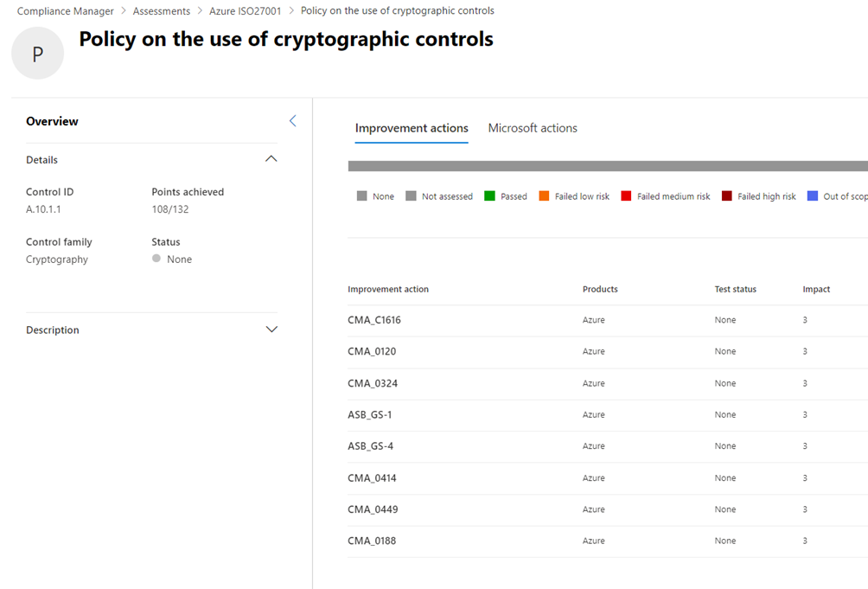The height and width of the screenshot is (589, 868).
Task: Sort by Test status column header
Action: 735,289
